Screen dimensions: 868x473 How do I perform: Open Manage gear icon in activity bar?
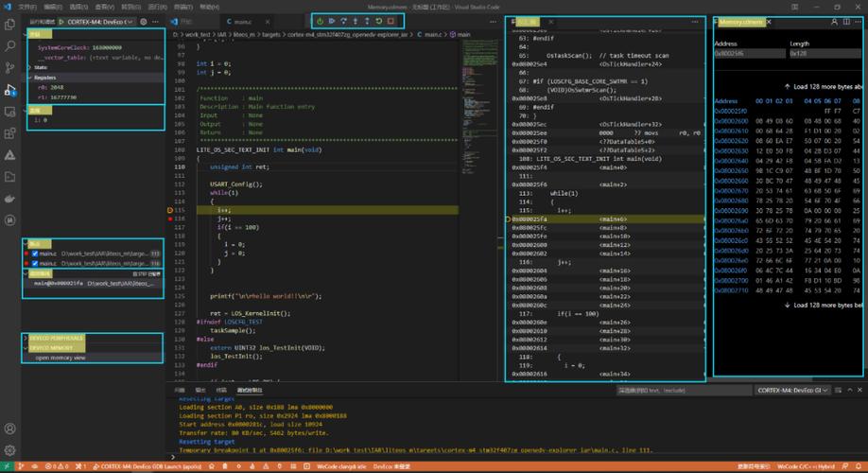click(10, 450)
